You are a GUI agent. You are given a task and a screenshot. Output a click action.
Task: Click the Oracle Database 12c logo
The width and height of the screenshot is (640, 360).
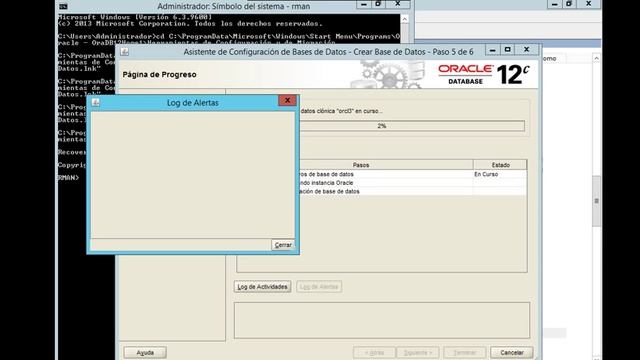[x=484, y=74]
